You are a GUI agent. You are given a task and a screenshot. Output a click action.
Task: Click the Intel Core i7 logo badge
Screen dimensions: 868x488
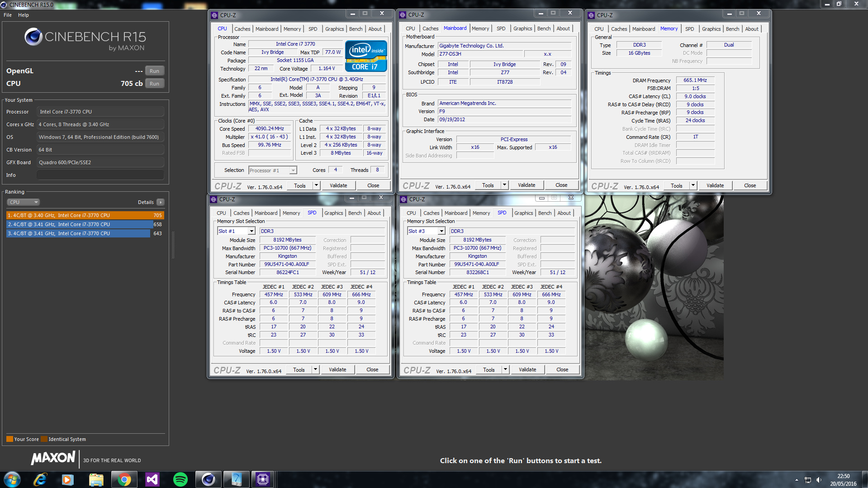coord(366,56)
